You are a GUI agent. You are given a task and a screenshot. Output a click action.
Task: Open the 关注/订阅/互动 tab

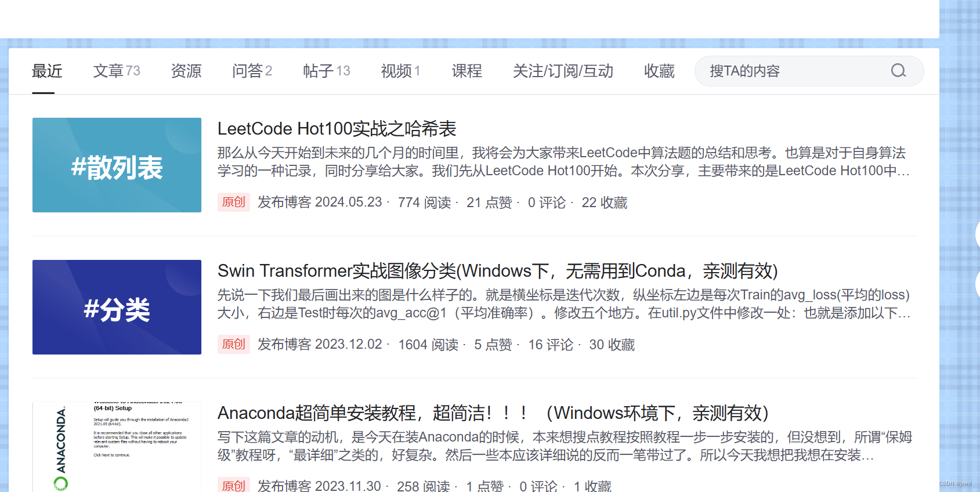563,71
